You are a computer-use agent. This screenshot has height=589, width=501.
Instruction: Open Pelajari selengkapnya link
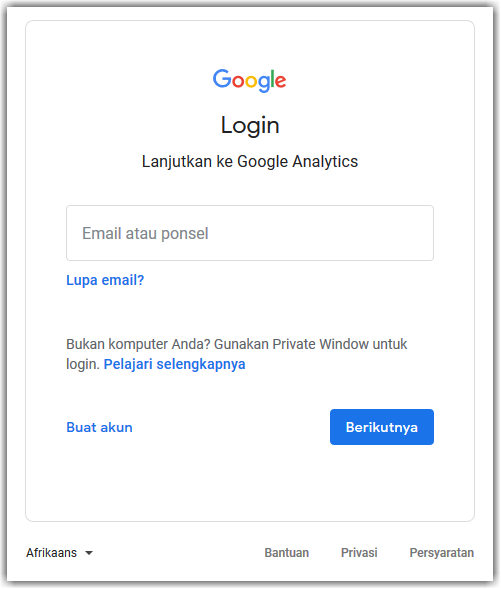pyautogui.click(x=175, y=364)
